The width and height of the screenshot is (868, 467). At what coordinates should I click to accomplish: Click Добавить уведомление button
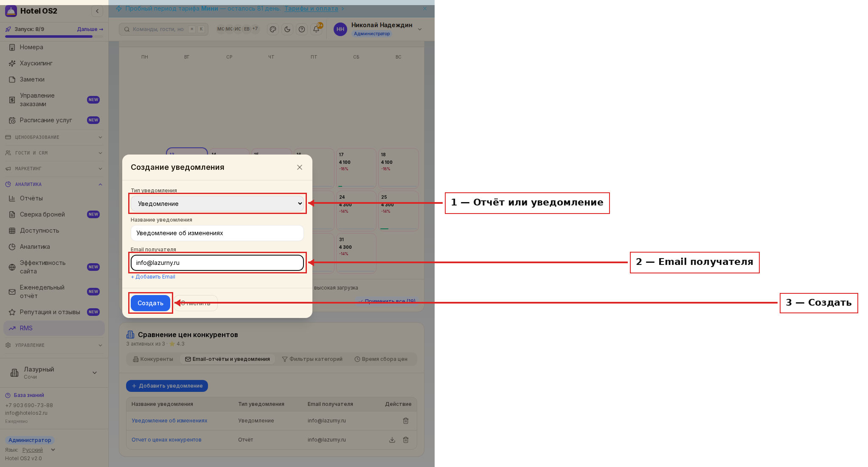[167, 386]
